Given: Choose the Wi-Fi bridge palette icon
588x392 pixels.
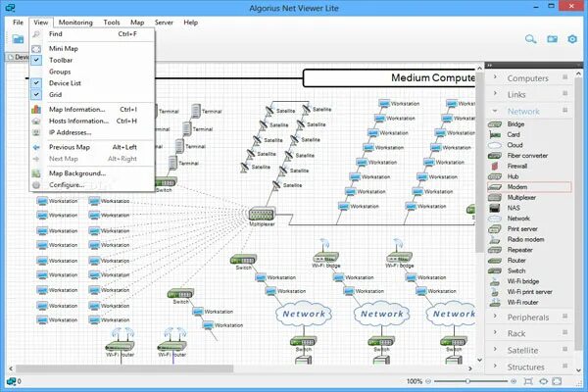Looking at the screenshot, I should pyautogui.click(x=495, y=281).
